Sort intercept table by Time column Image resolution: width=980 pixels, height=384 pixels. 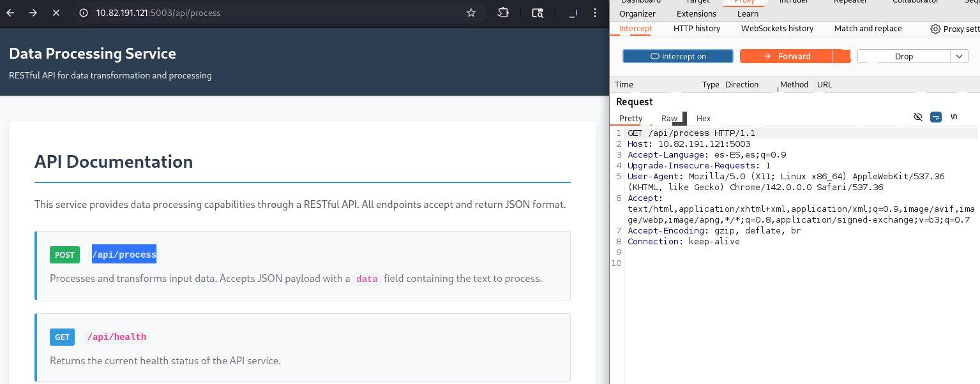[x=624, y=85]
